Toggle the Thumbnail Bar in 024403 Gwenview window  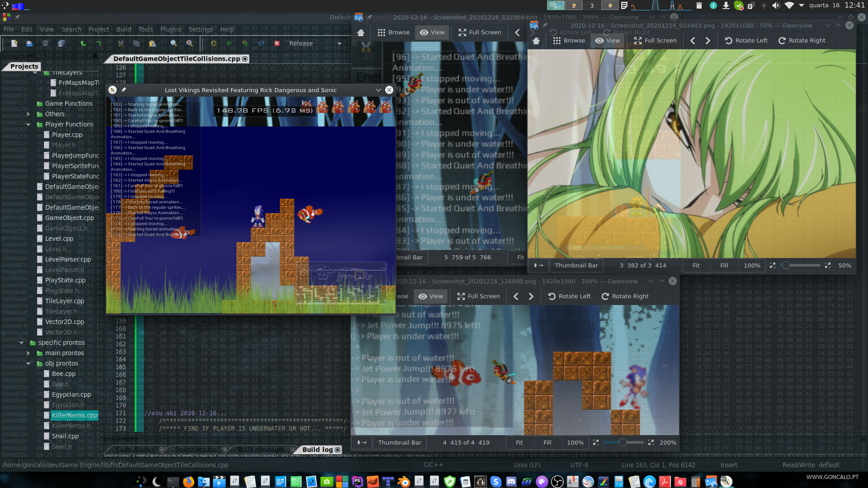click(576, 266)
